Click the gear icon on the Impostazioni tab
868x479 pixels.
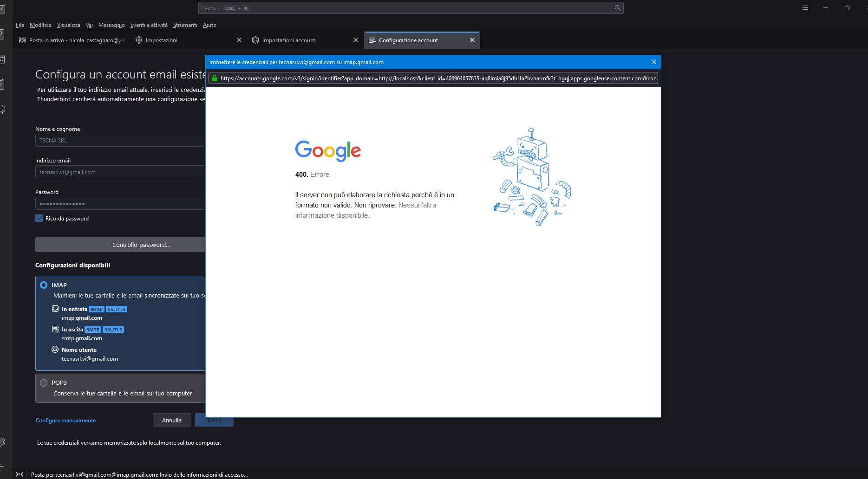click(139, 40)
